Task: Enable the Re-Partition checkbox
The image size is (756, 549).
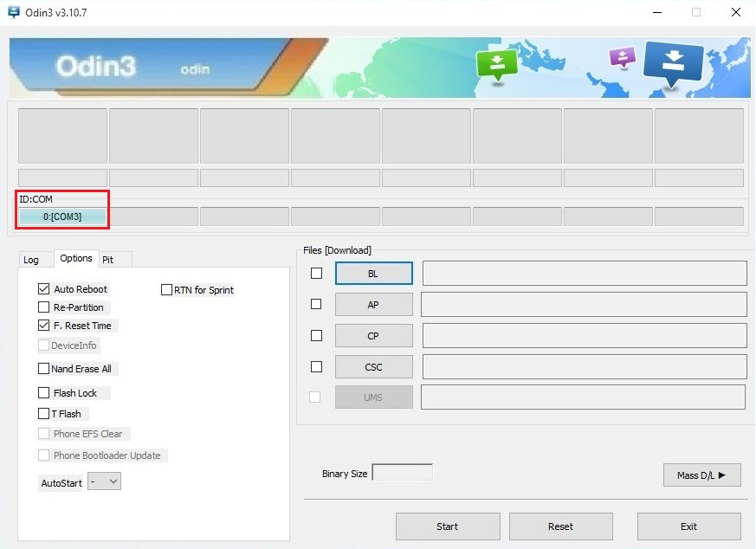Action: (x=43, y=307)
